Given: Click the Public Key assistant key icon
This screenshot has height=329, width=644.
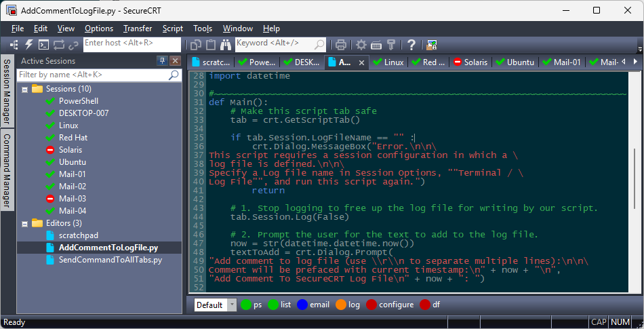Looking at the screenshot, I should 391,45.
